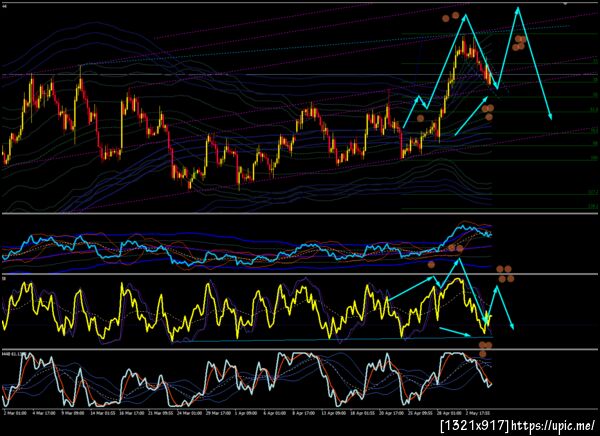Screen dimensions: 600x436
Task: Click the 61.8 Fibonacci level label
Action: click(593, 109)
